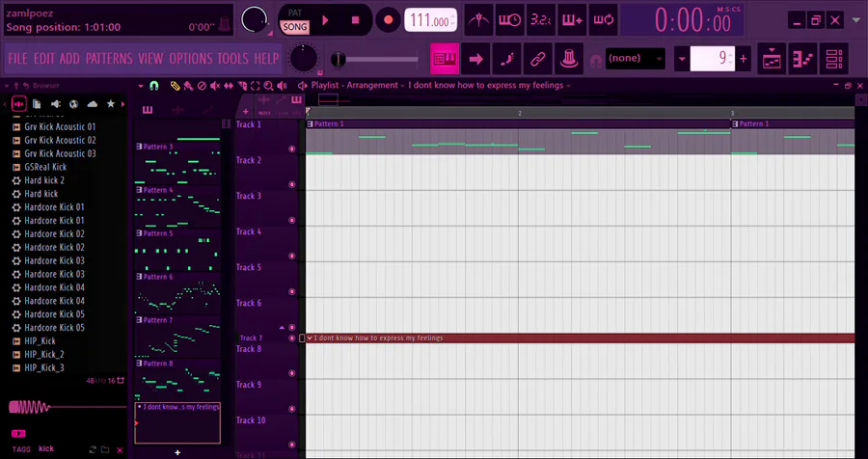Choose the Select tool in playlist toolbar
This screenshot has width=868, height=459.
point(256,86)
